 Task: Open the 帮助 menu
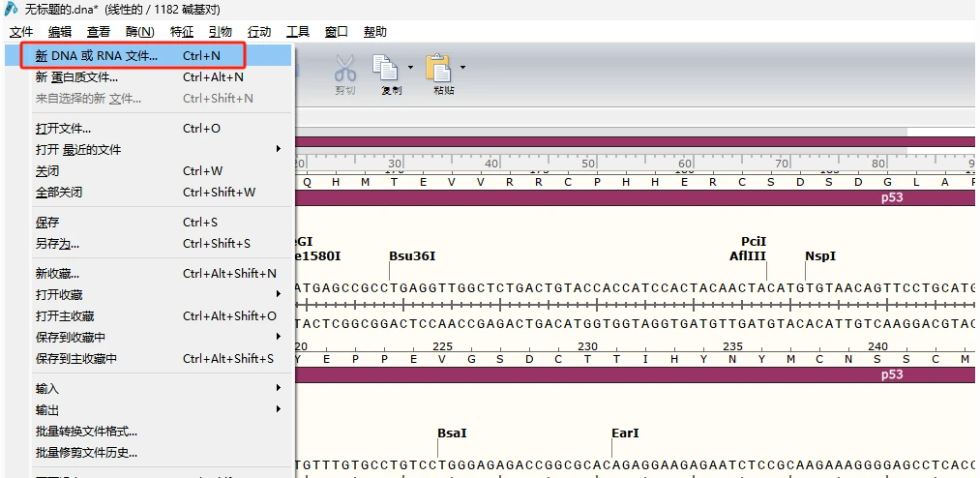pyautogui.click(x=375, y=32)
